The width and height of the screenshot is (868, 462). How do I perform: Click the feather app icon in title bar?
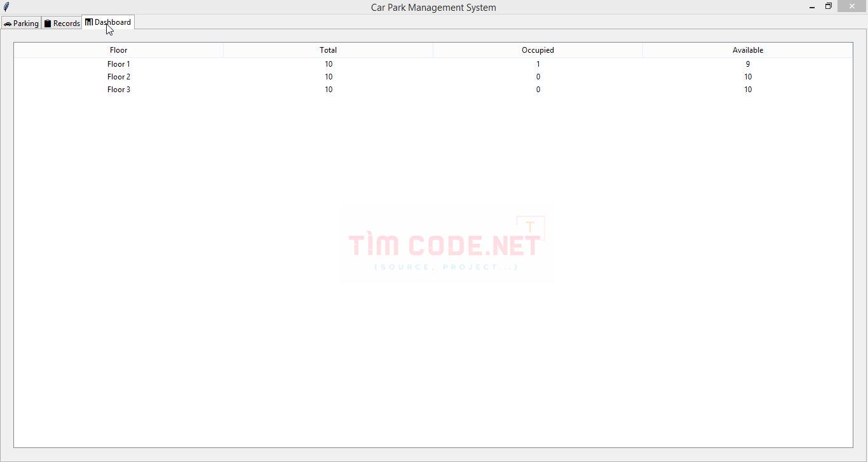(6, 7)
